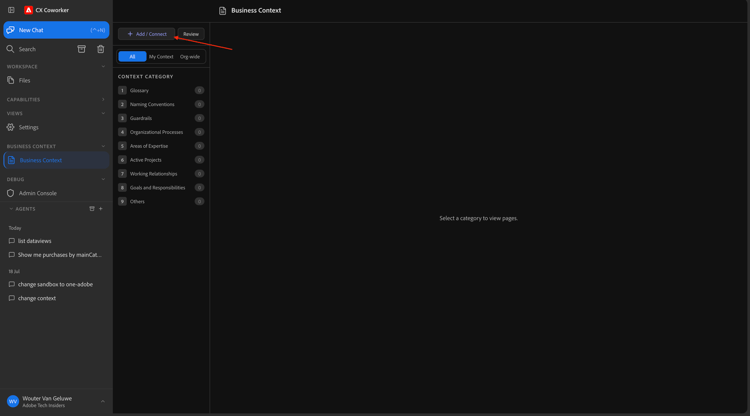Click the Files document icon
Screen dimensions: 750x416
click(x=11, y=80)
